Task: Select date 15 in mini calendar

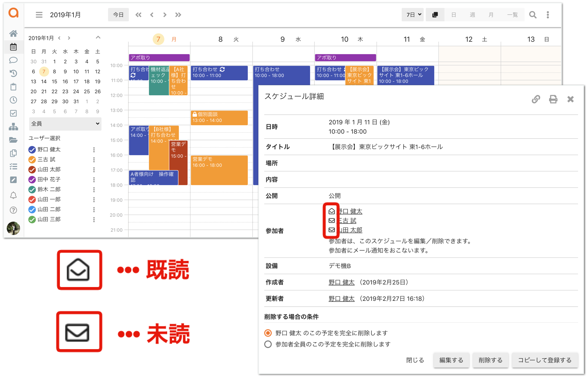Action: (54, 81)
